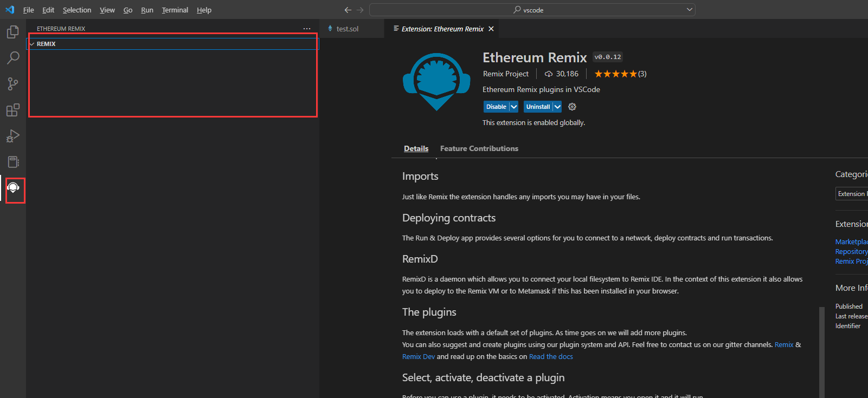Select the Ethereum Remix activity bar icon
The height and width of the screenshot is (398, 868).
[x=13, y=188]
